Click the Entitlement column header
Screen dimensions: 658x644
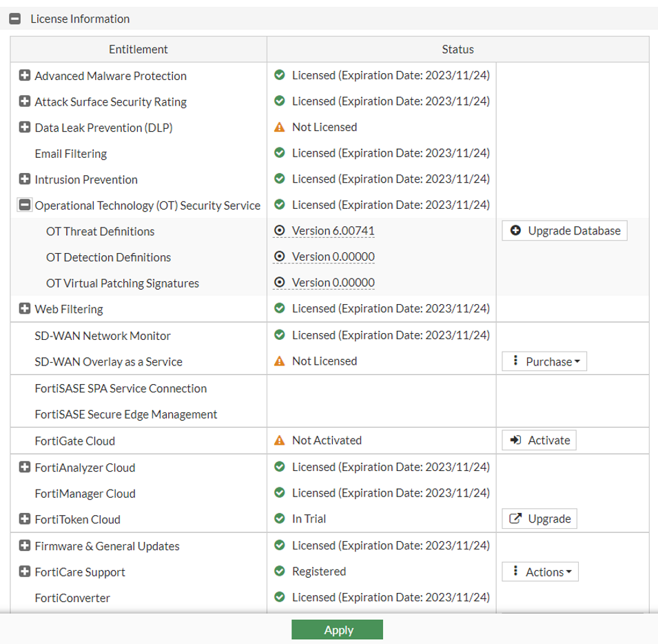pos(138,50)
